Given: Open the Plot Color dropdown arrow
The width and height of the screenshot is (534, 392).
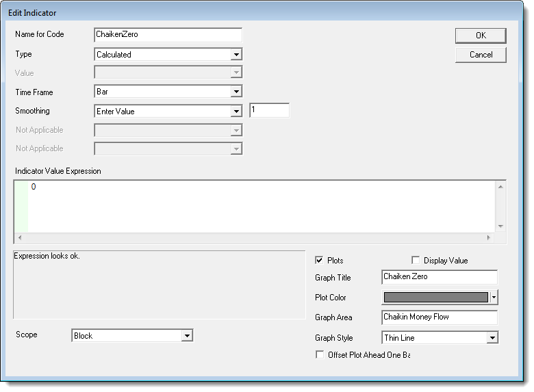Looking at the screenshot, I should click(494, 298).
